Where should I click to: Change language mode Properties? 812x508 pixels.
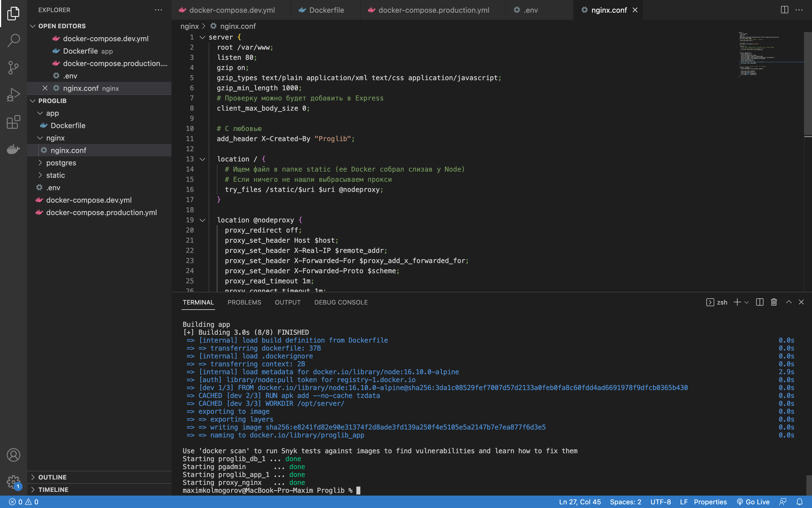point(710,502)
